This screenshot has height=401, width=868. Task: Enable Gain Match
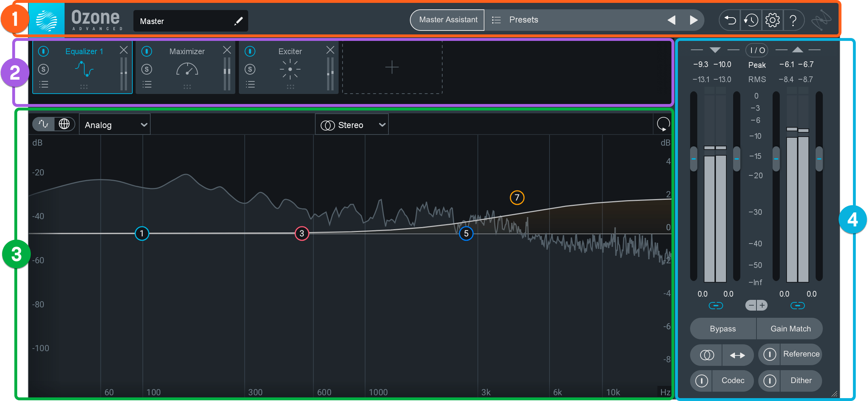(790, 329)
